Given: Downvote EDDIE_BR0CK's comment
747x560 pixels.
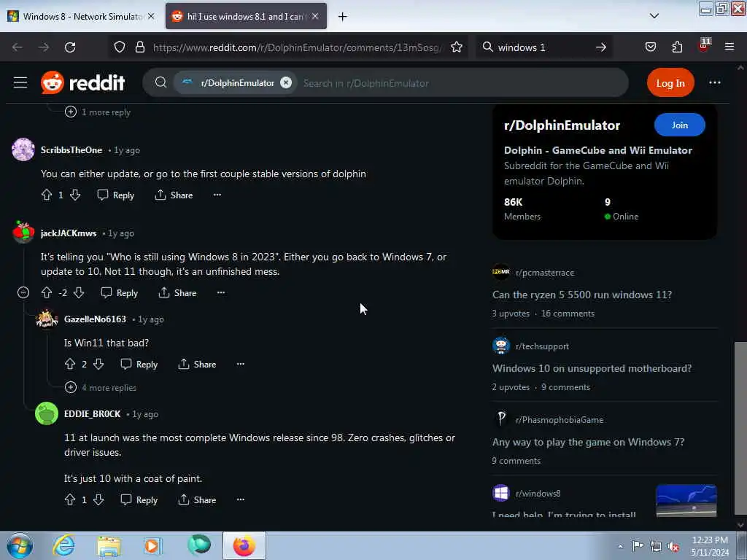Looking at the screenshot, I should pos(98,499).
